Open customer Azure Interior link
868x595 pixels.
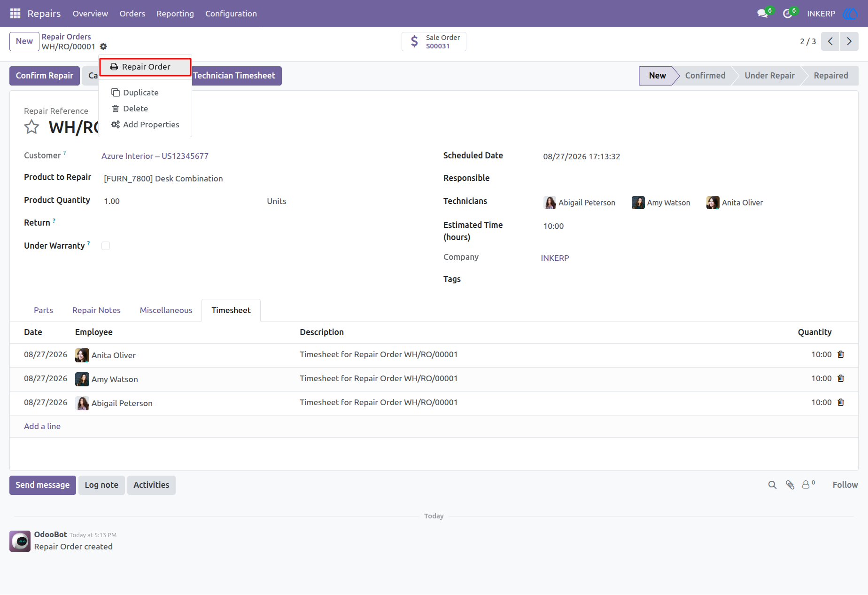[x=155, y=156]
